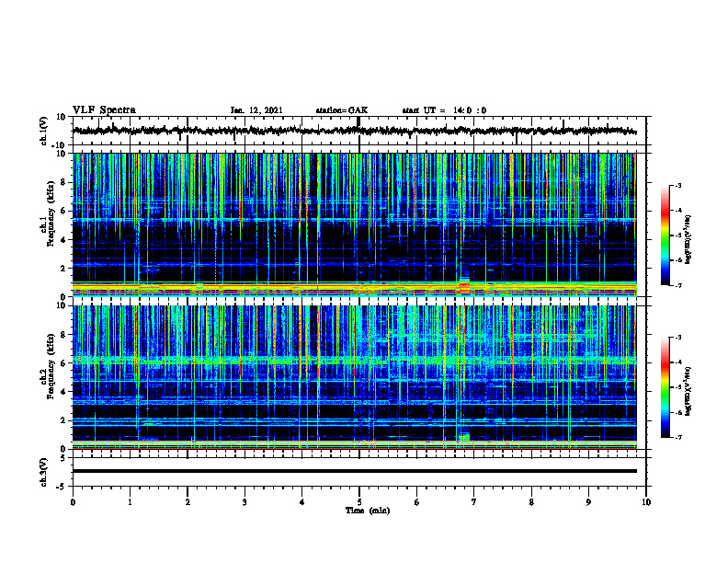
Task: Click the "-3" label on ch.1 colorbar
Action: [677, 185]
